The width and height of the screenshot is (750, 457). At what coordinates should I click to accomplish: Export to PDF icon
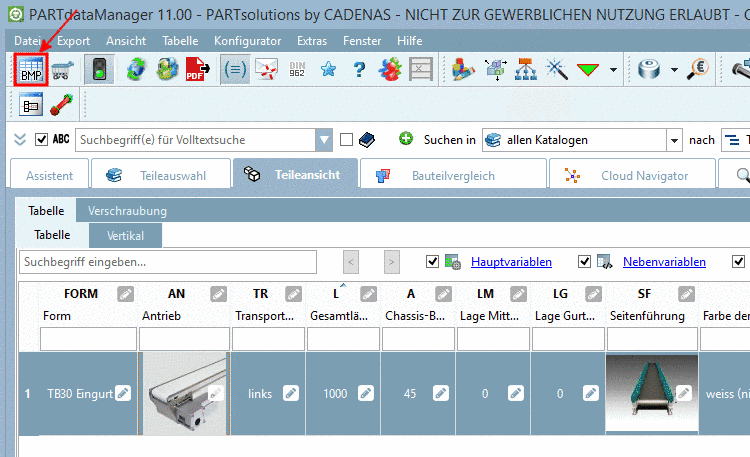pyautogui.click(x=198, y=70)
